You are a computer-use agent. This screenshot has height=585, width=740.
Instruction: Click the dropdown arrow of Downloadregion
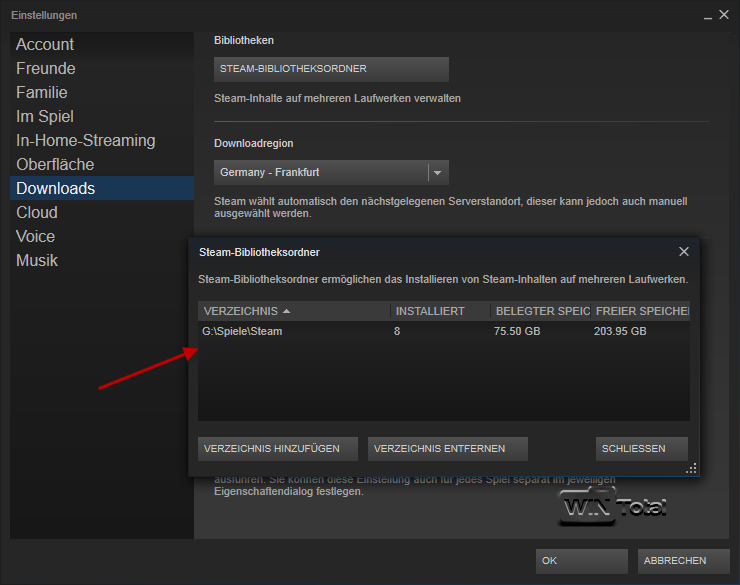tap(438, 173)
